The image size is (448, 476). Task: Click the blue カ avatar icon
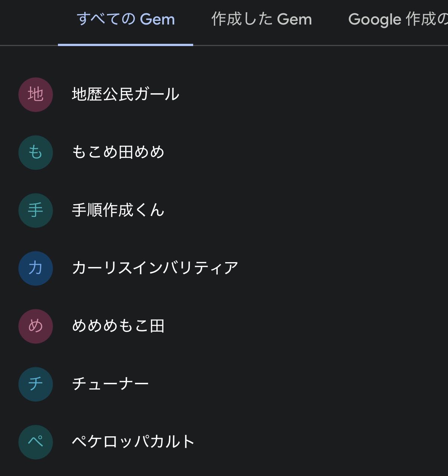tap(36, 268)
